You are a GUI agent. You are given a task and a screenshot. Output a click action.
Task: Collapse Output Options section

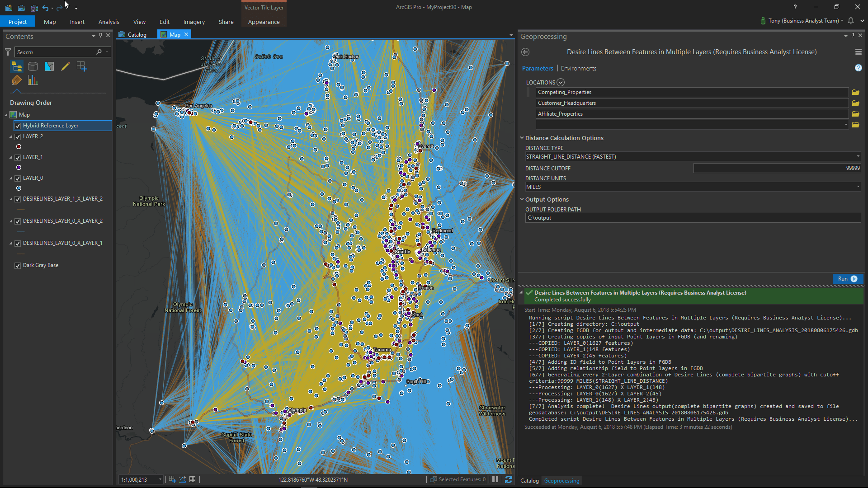coord(522,199)
